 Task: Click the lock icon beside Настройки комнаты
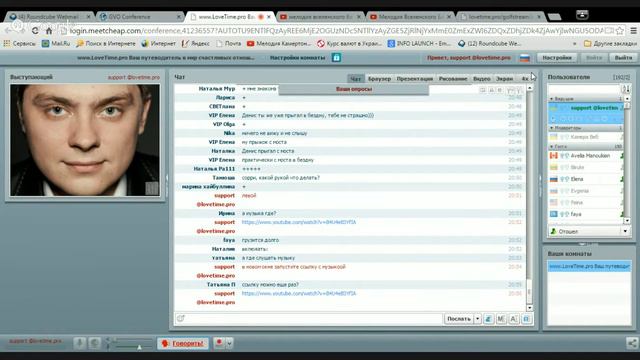click(336, 58)
